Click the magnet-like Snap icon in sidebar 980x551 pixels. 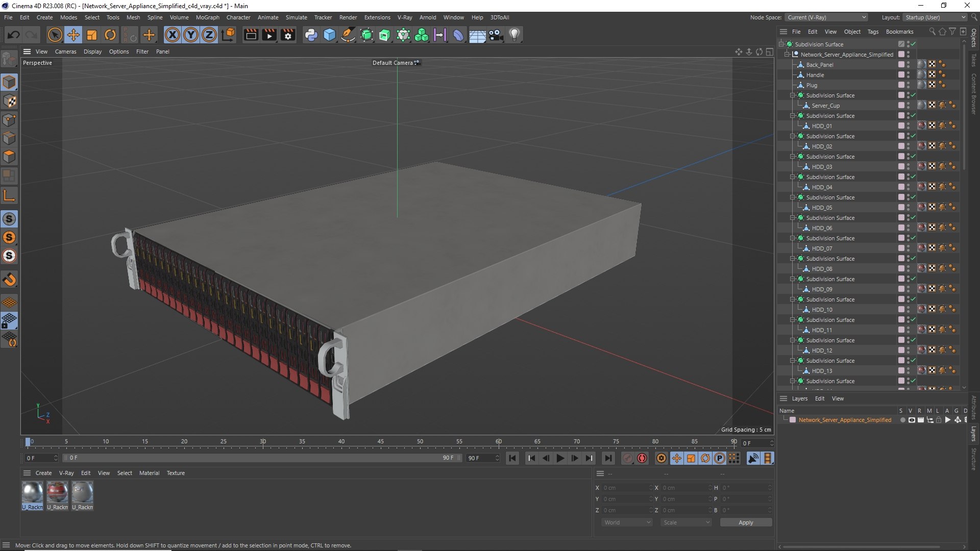pyautogui.click(x=9, y=280)
